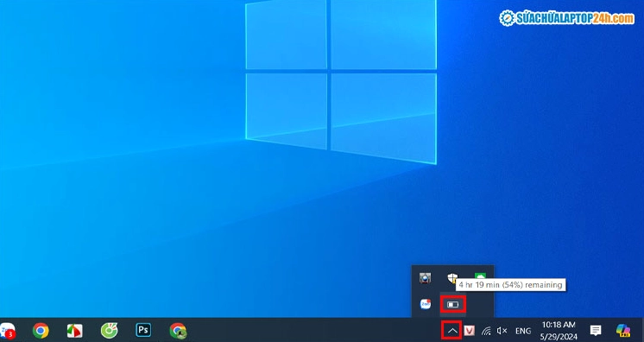Click the green tray overflow icon
Image resolution: width=644 pixels, height=342 pixels.
click(x=480, y=276)
